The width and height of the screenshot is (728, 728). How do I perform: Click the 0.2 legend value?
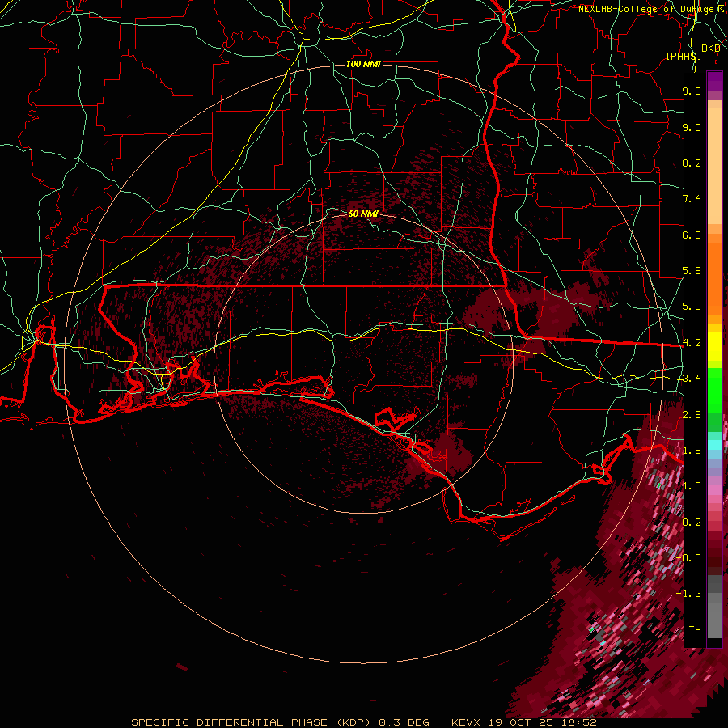[692, 523]
